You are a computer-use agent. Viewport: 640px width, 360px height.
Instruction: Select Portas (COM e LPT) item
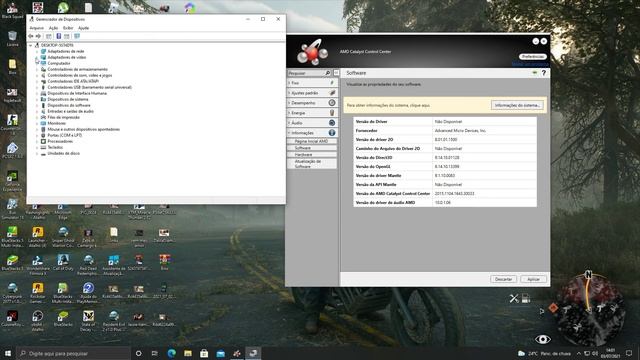tap(64, 135)
